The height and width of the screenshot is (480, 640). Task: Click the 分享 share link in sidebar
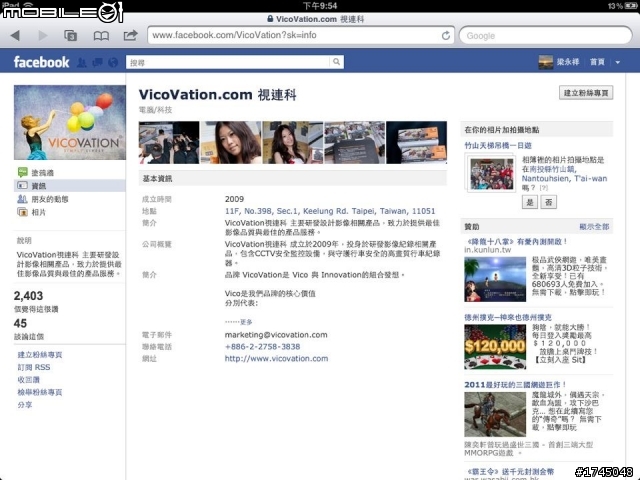[x=24, y=405]
